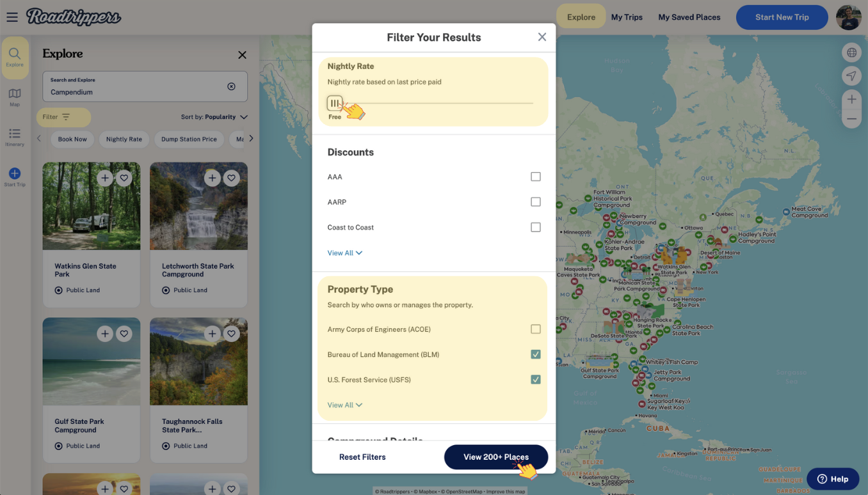The image size is (868, 495).
Task: Open Gulf State Park beach photo
Action: 91,362
